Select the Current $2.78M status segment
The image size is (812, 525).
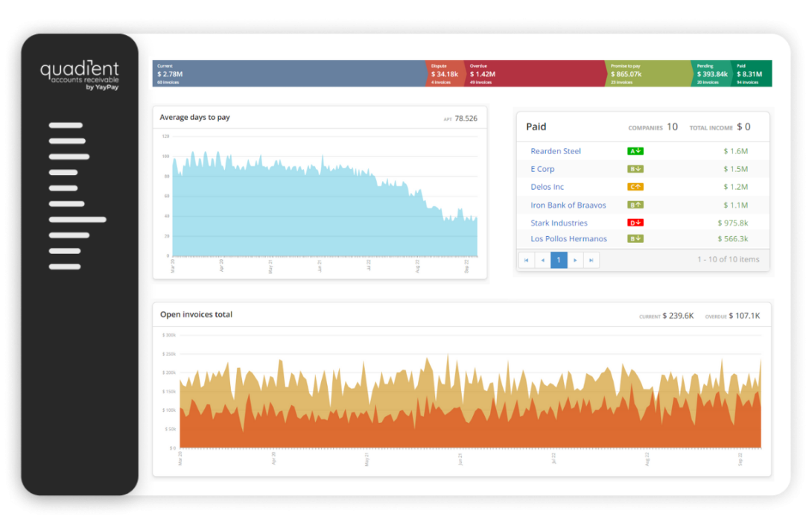289,74
